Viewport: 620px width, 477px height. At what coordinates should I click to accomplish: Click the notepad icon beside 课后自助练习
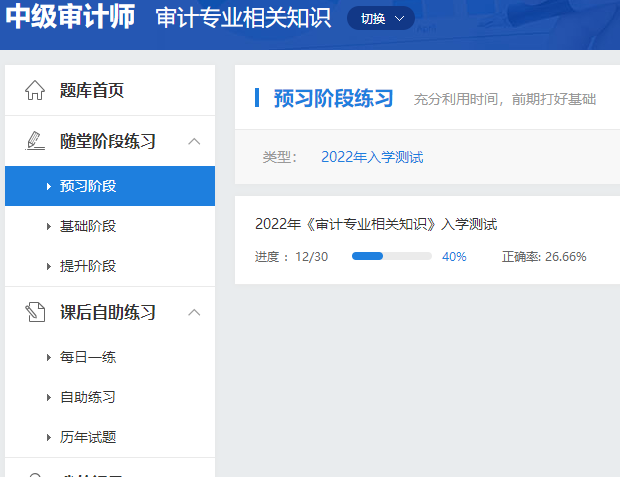[35, 312]
